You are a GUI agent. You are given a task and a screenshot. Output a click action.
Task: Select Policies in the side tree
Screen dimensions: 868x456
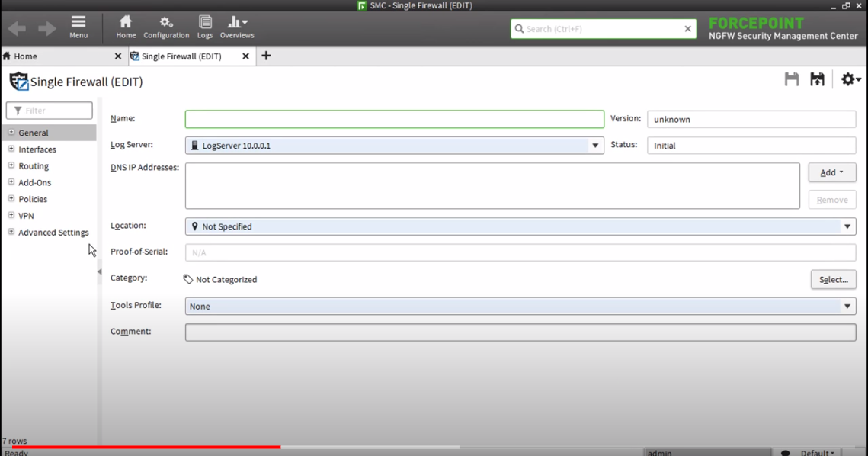(x=33, y=200)
